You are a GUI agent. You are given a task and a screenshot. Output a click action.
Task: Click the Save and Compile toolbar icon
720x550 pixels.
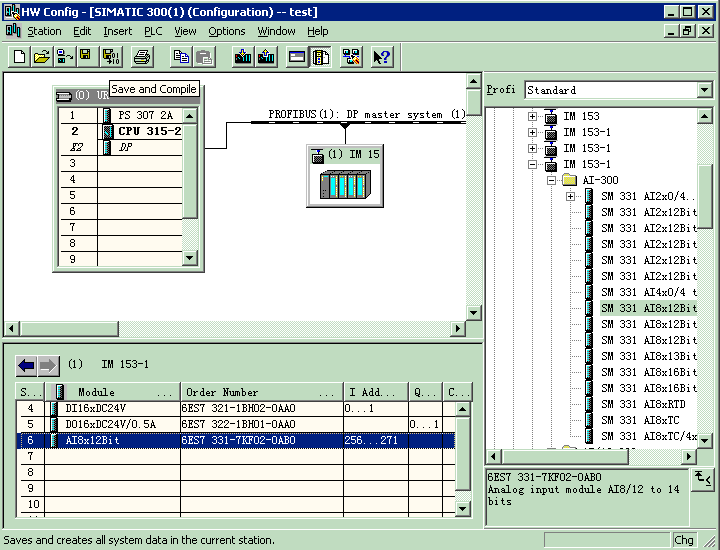pyautogui.click(x=111, y=57)
